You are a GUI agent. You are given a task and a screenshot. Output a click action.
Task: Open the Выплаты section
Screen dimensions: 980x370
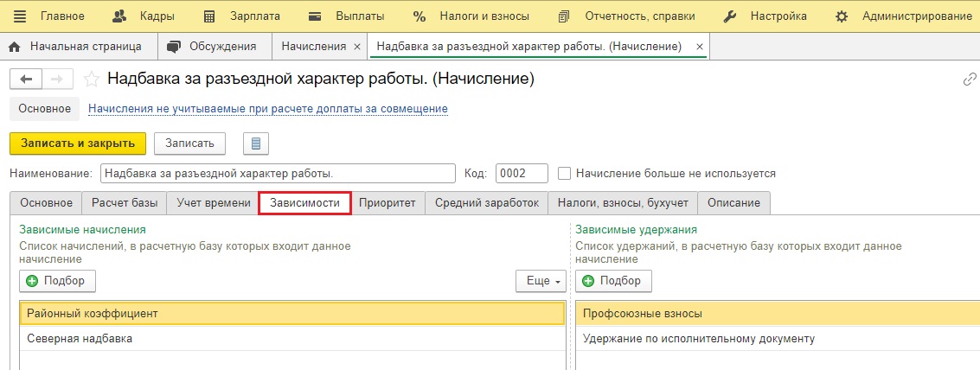(x=360, y=16)
